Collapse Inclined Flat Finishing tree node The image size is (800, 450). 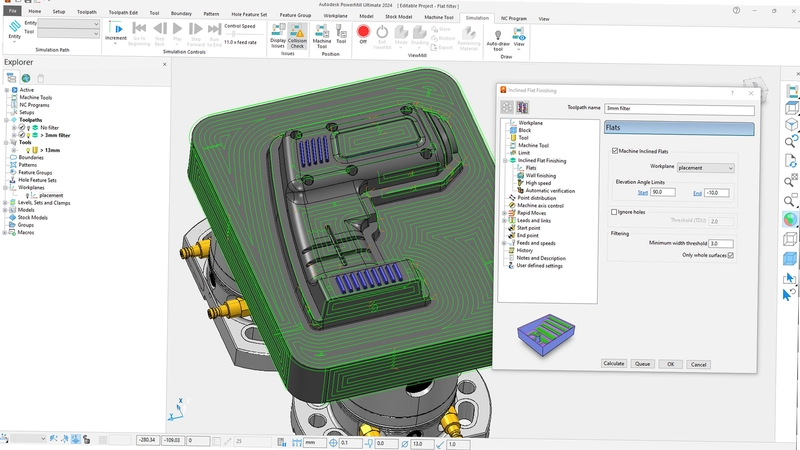coord(505,161)
